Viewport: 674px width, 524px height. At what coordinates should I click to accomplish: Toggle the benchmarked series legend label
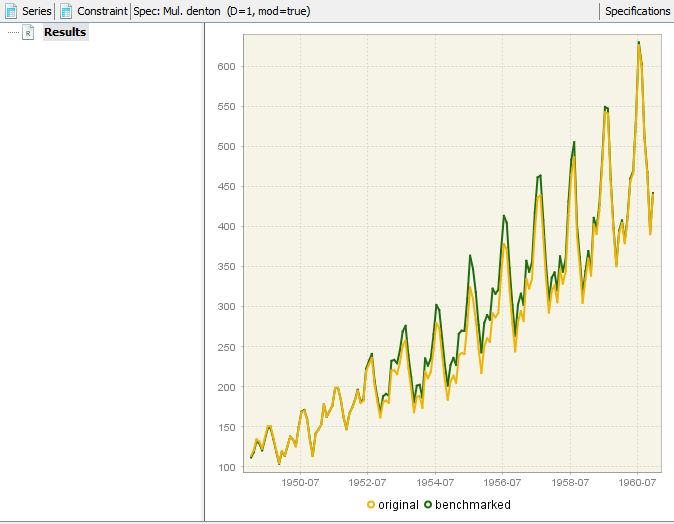point(472,505)
